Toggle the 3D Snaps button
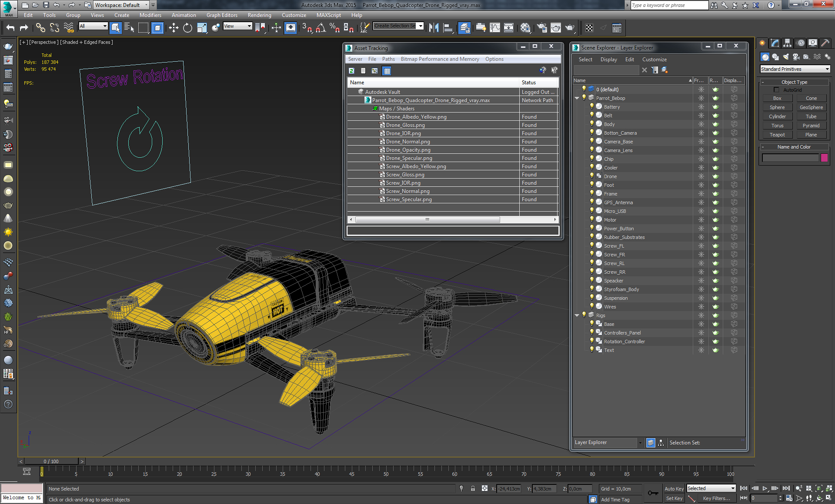Image resolution: width=835 pixels, height=504 pixels. [x=307, y=28]
